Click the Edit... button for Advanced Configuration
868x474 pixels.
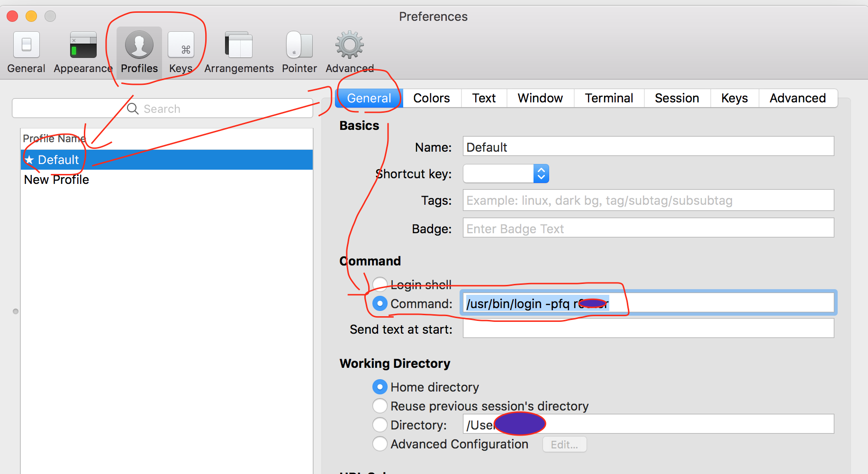click(x=564, y=445)
